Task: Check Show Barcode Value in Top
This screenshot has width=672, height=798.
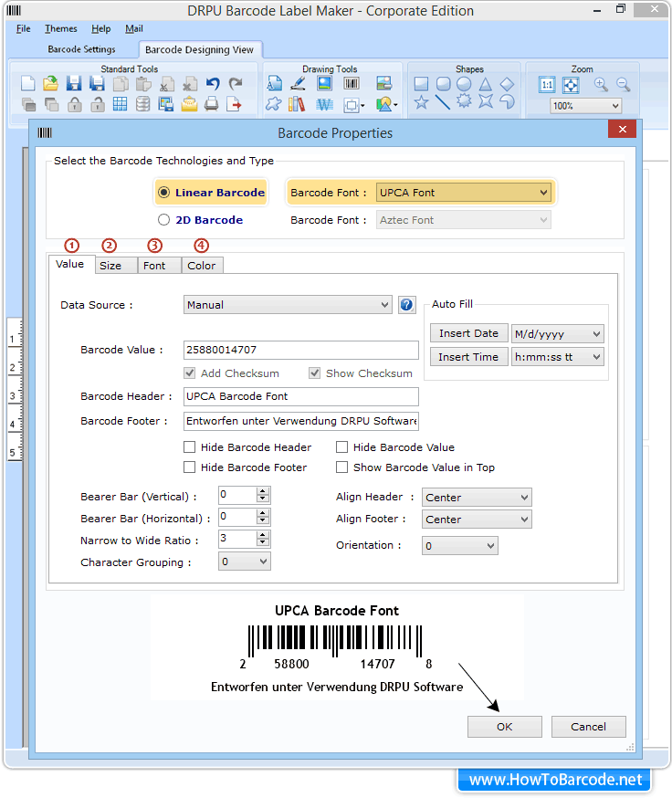Action: tap(342, 467)
